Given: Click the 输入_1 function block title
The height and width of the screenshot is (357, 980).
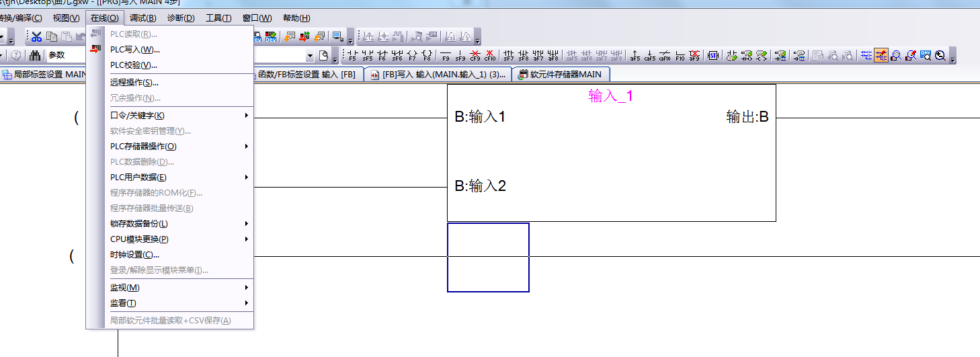Looking at the screenshot, I should [610, 96].
